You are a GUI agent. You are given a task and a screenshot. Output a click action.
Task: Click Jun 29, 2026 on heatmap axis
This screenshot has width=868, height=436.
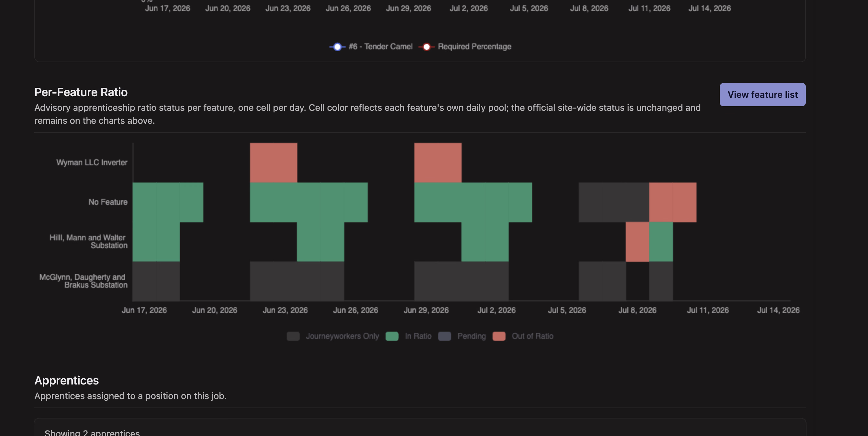(426, 310)
